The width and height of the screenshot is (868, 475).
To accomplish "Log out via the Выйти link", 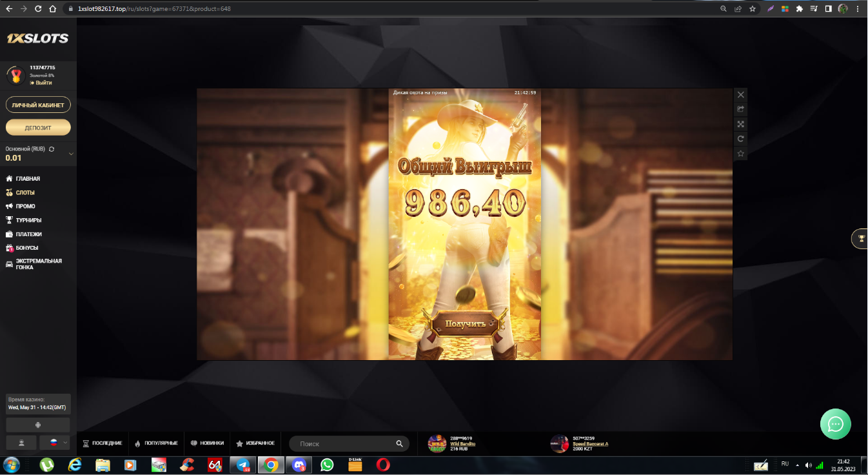I will [x=41, y=83].
